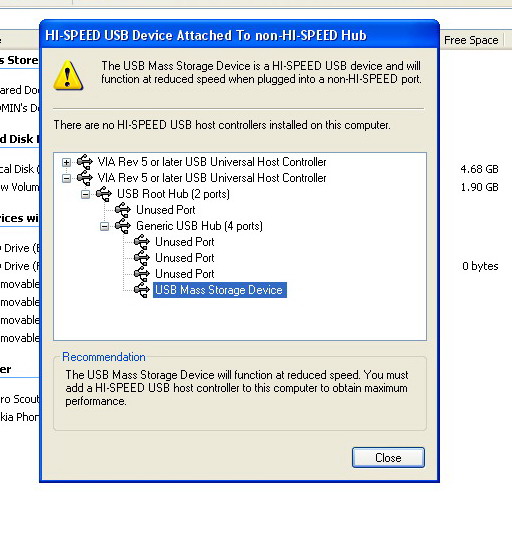Image resolution: width=512 pixels, height=550 pixels.
Task: Click USB icon of second VIA Host Controller
Action: coord(85,178)
